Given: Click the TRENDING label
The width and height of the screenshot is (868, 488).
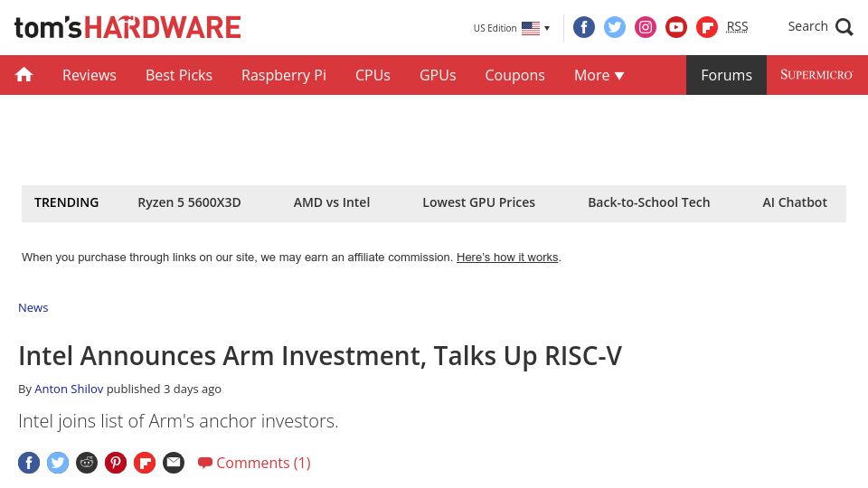Looking at the screenshot, I should pos(66,202).
